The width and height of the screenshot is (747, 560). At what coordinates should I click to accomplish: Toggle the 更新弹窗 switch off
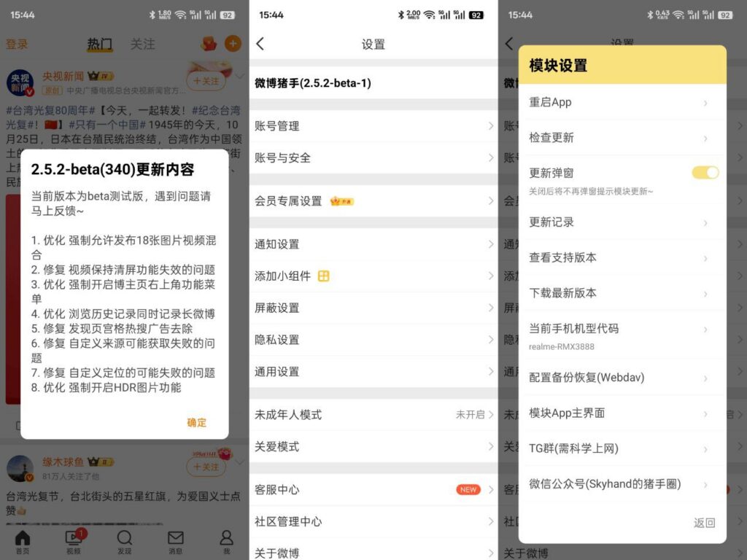coord(705,173)
